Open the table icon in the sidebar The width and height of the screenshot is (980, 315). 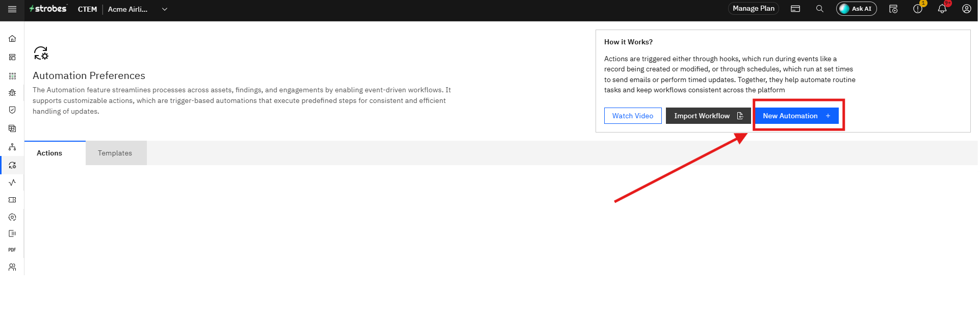pyautogui.click(x=12, y=128)
